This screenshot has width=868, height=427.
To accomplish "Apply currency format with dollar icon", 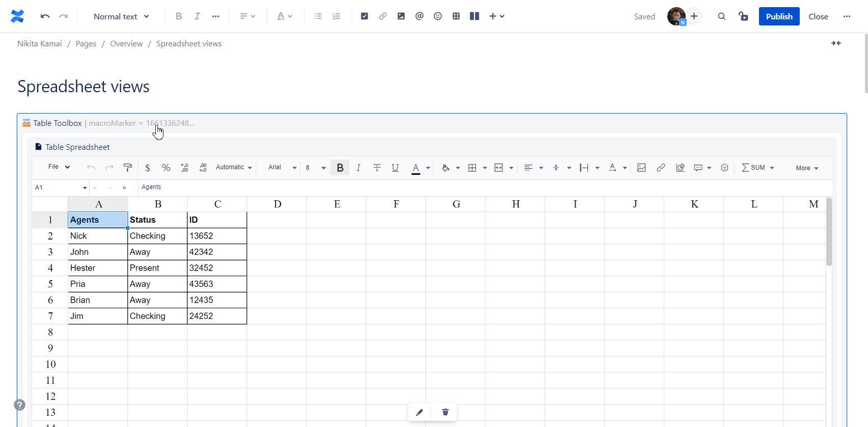I will pos(147,168).
